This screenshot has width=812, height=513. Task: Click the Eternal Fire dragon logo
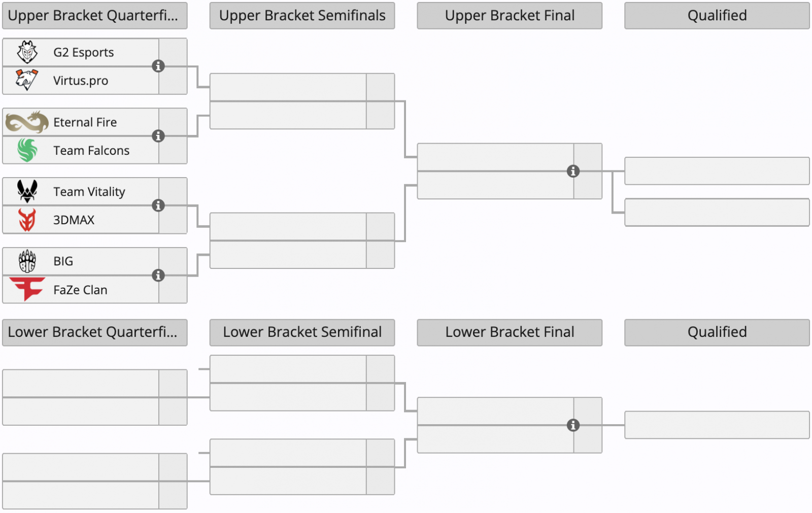click(27, 122)
